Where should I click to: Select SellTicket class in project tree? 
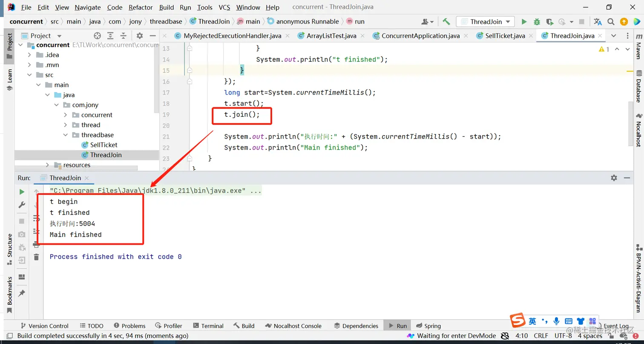click(x=103, y=145)
